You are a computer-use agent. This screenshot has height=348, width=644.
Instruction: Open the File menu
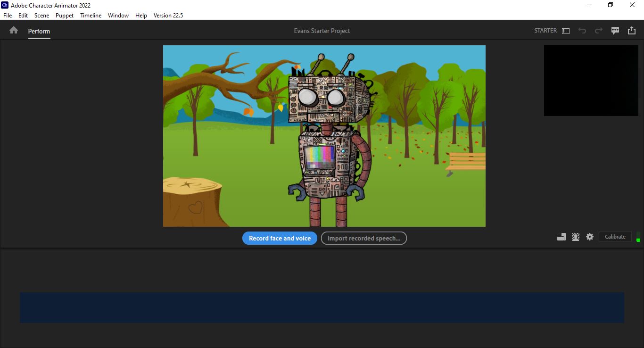tap(8, 15)
